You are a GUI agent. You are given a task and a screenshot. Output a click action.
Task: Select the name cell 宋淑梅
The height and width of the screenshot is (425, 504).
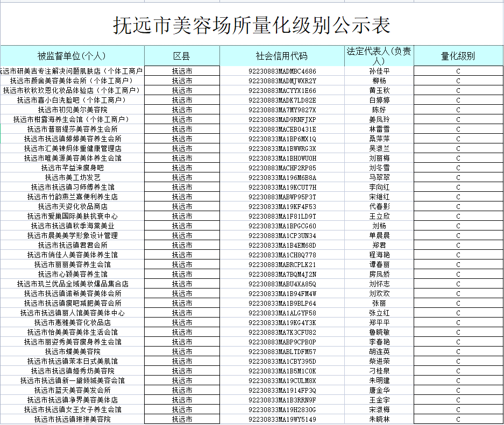(379, 409)
